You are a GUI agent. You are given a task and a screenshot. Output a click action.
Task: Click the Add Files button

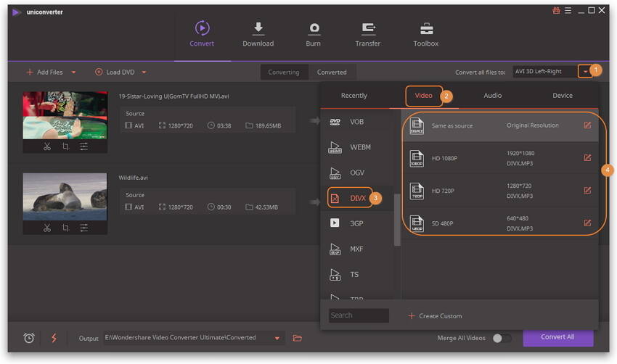click(44, 73)
